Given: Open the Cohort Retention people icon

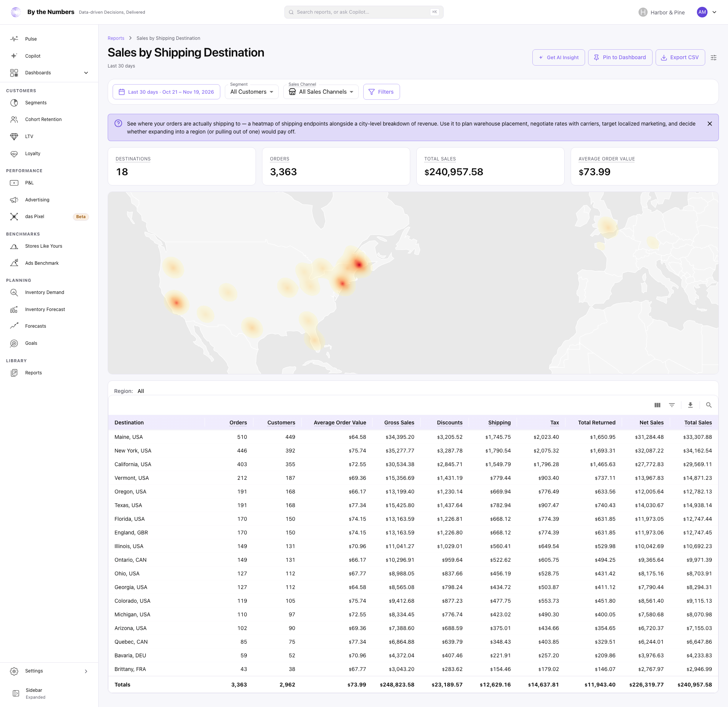Looking at the screenshot, I should coord(14,119).
